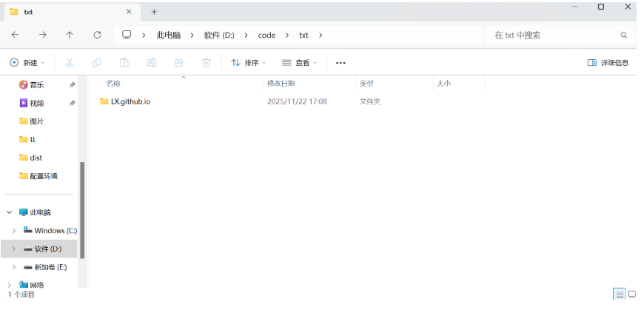
Task: Toggle the 详细信息 details pane
Action: 608,63
